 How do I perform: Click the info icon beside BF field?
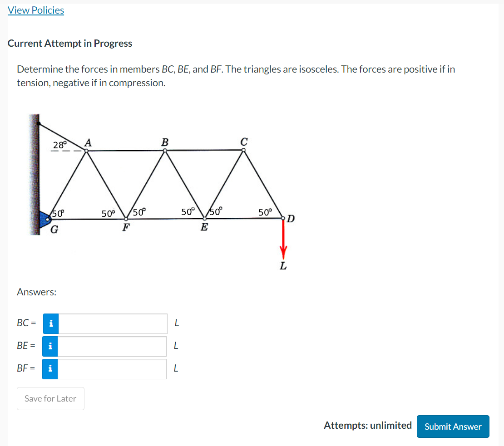tap(50, 369)
